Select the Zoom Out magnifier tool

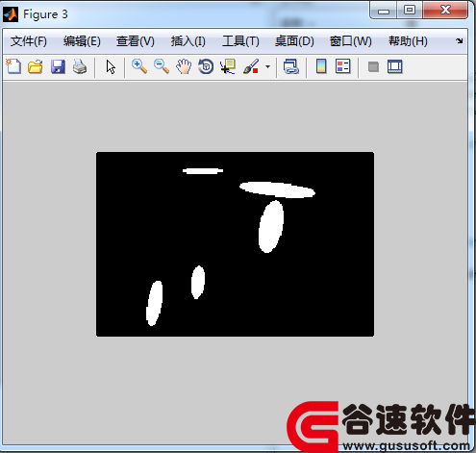pos(162,66)
